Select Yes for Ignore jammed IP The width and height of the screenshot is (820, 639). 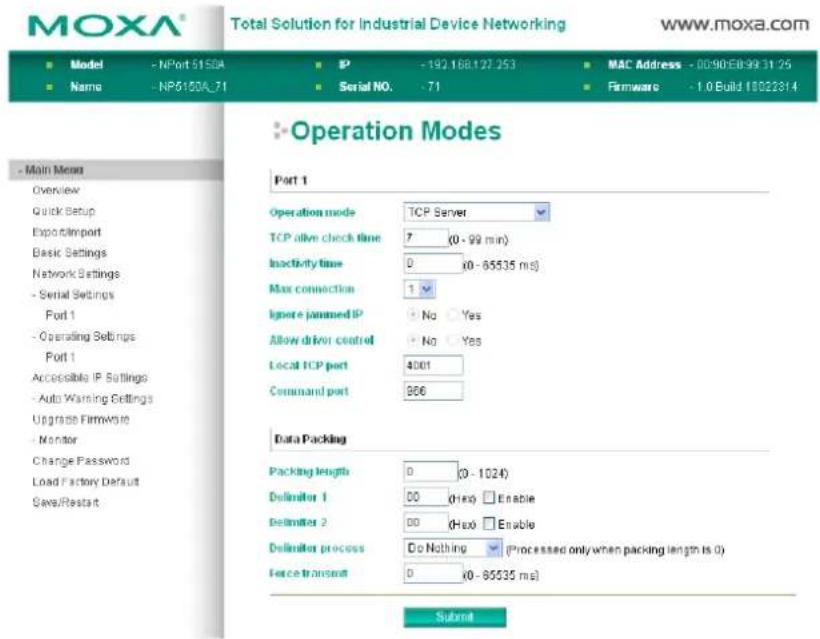click(x=453, y=315)
